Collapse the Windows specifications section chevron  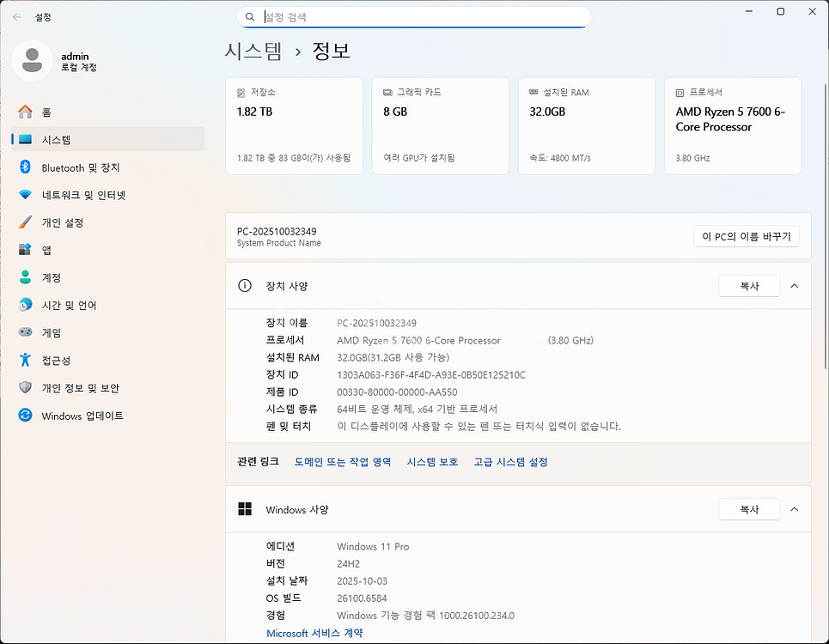coord(794,509)
